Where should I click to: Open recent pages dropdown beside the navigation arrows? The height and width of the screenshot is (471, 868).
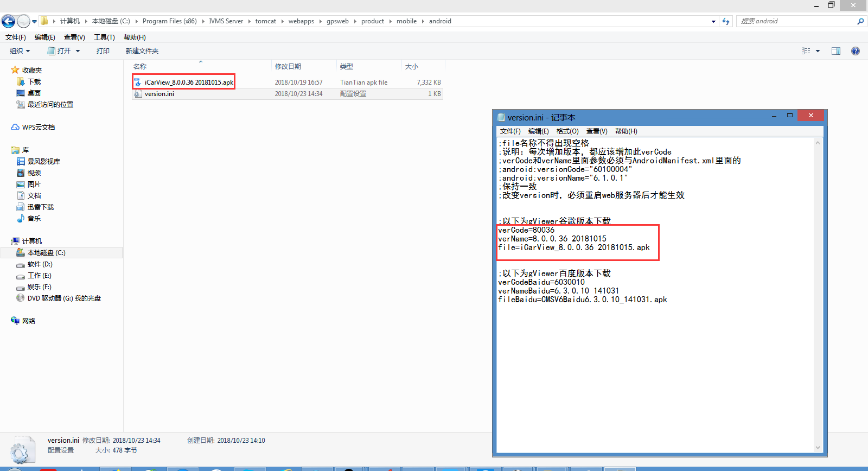point(34,21)
